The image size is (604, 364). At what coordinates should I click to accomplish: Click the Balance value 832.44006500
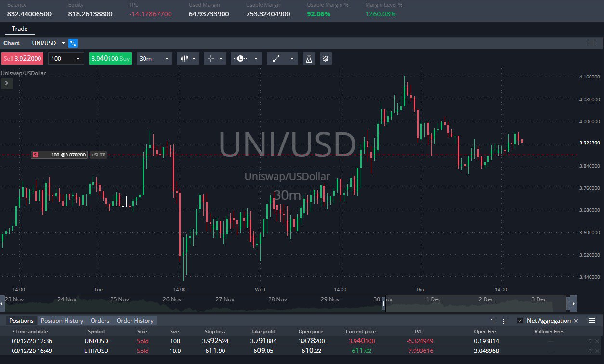[x=29, y=14]
